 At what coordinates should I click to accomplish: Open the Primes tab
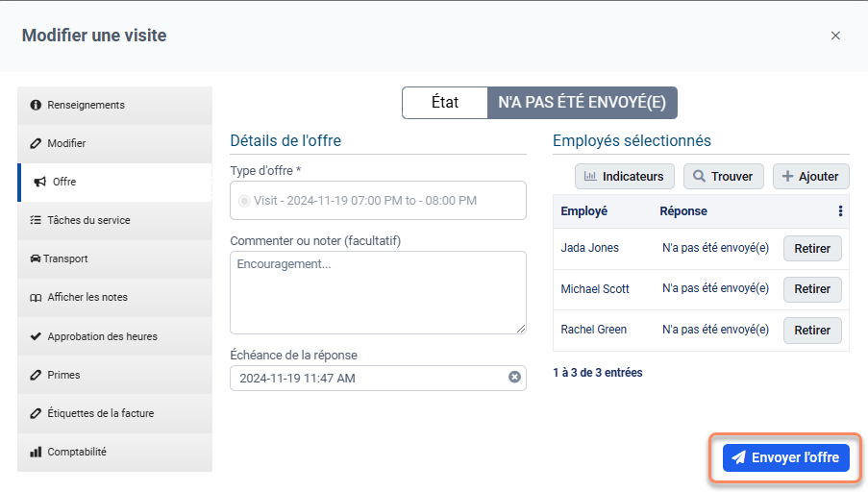click(x=114, y=375)
